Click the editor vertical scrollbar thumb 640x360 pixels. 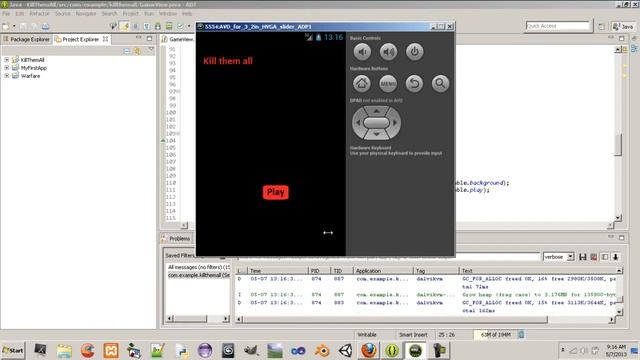618,144
